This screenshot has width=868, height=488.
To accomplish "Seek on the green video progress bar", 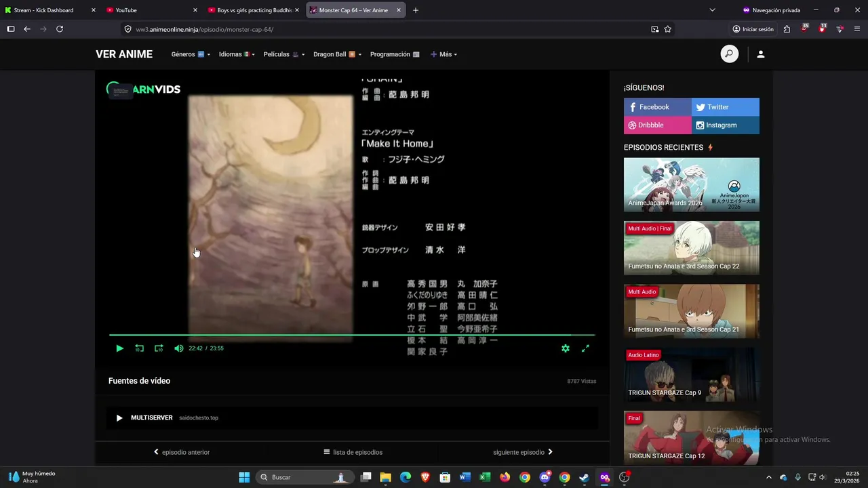I will click(352, 335).
